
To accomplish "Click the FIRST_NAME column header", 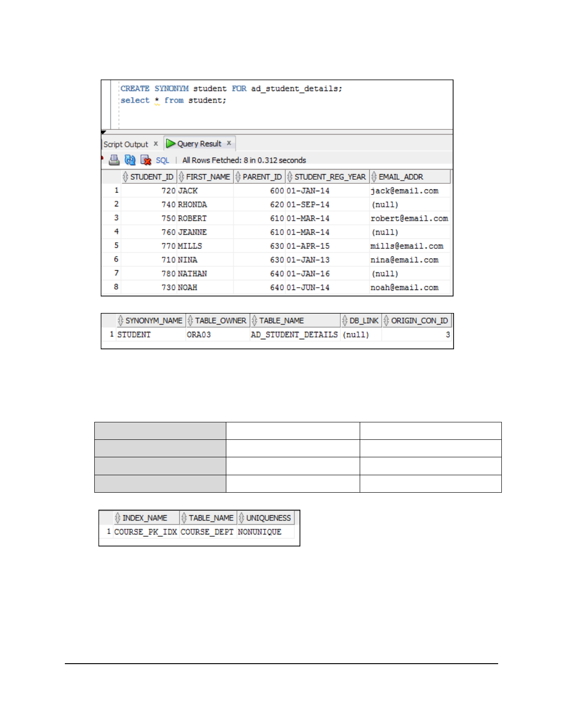I will [x=205, y=177].
